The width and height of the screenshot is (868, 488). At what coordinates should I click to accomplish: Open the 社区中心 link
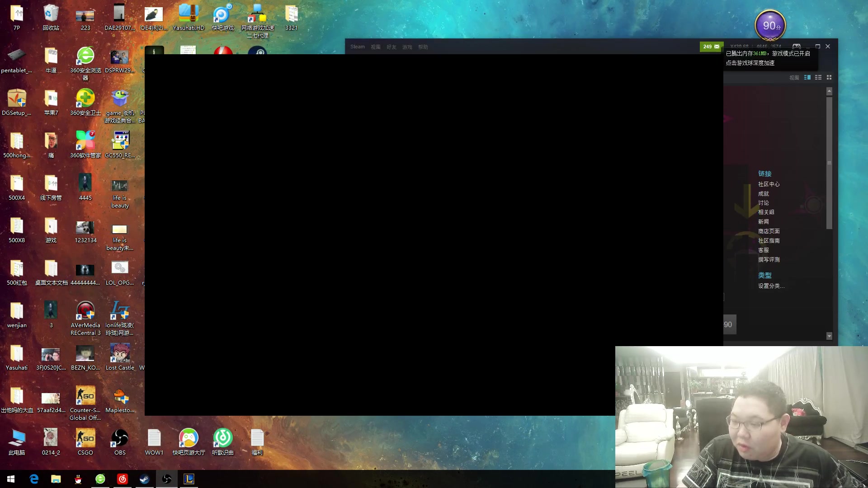769,184
